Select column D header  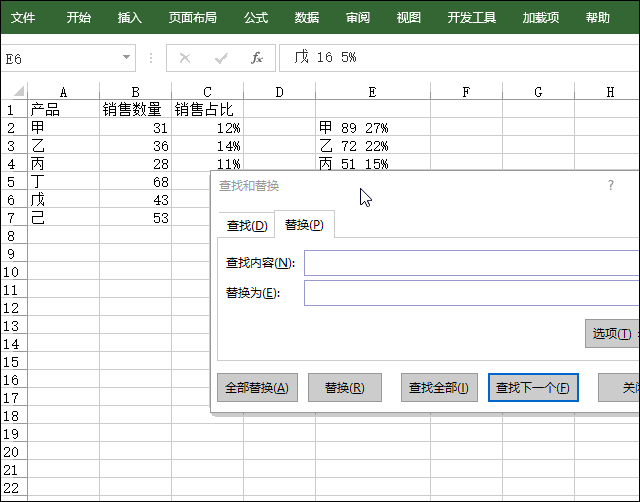280,92
